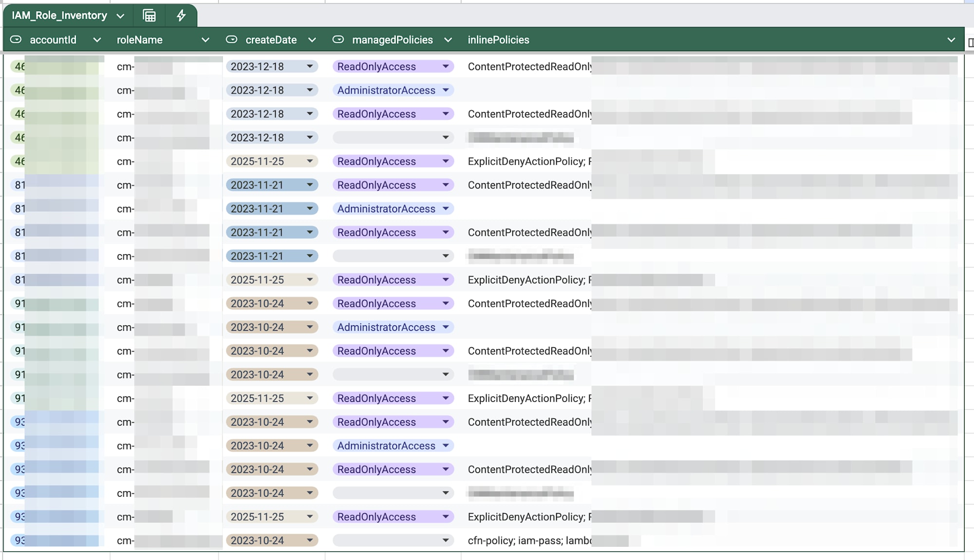Open the inlinePolicies column options chevron
974x560 pixels.
click(951, 40)
